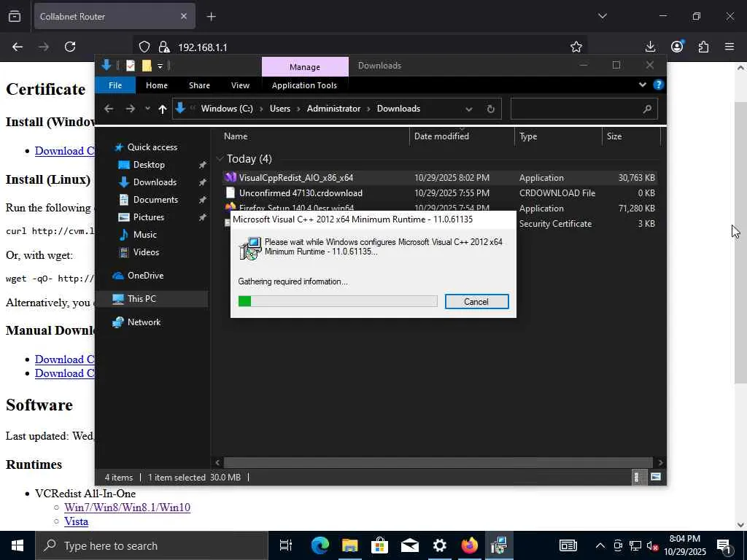Open Music in sidebar
This screenshot has width=747, height=560.
click(x=145, y=235)
